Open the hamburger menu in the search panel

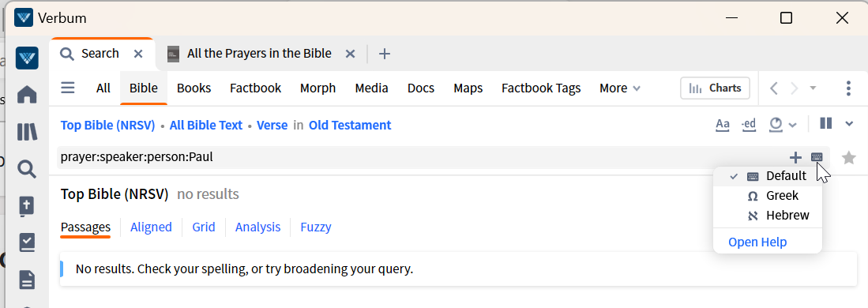68,88
